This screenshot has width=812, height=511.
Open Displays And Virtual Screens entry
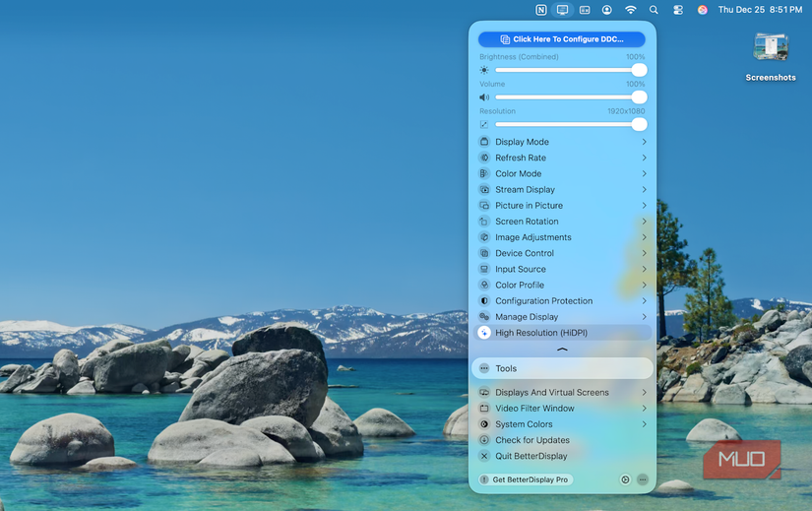562,392
